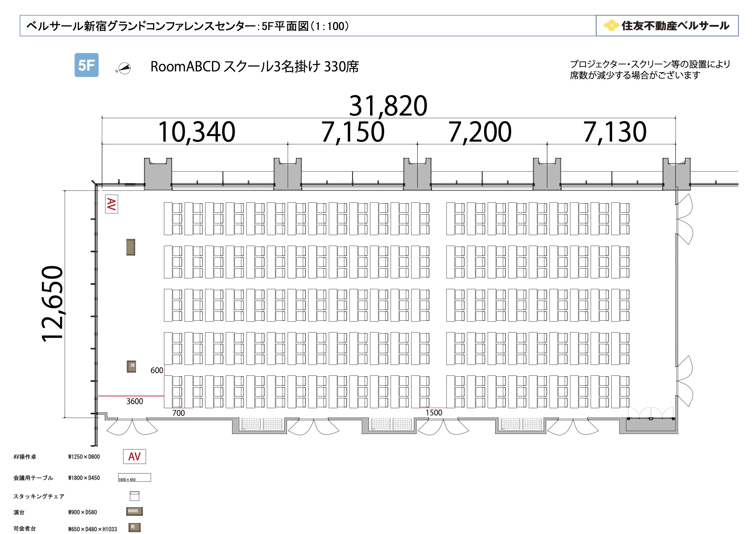Image resolution: width=756 pixels, height=534 pixels.
Task: Click the 7,200 dimension label
Action: (480, 132)
